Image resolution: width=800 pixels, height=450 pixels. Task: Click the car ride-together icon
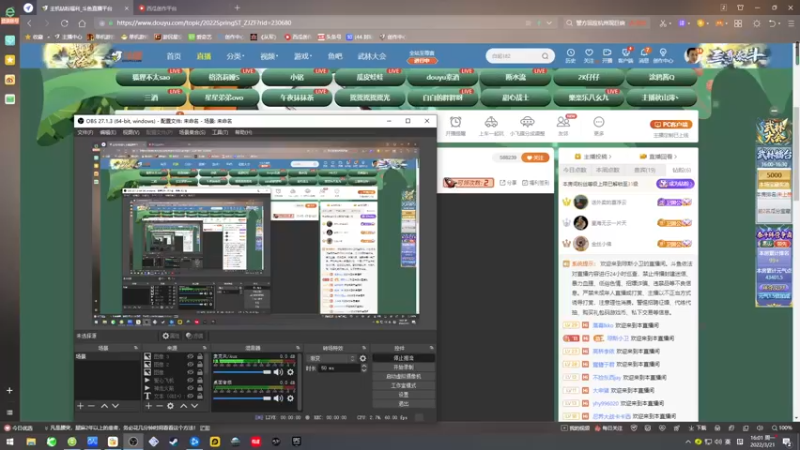tap(491, 122)
